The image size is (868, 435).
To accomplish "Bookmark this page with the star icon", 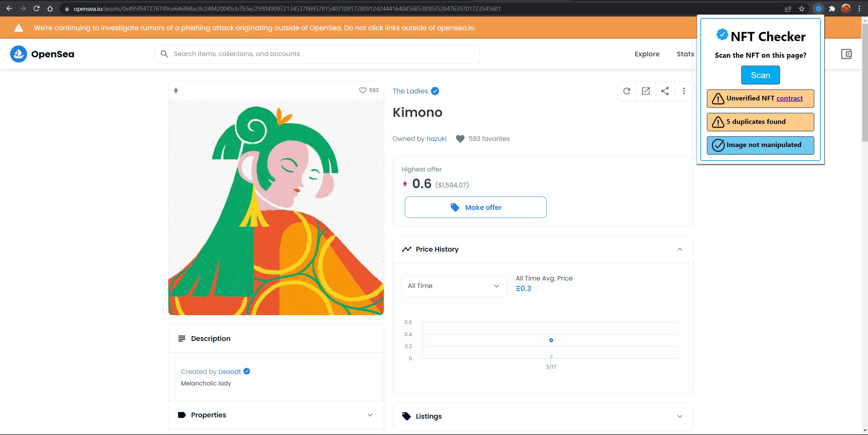I will point(801,9).
